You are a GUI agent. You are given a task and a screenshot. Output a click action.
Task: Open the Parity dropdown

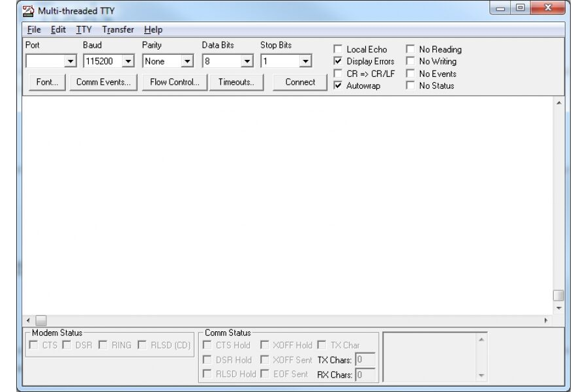pos(188,61)
